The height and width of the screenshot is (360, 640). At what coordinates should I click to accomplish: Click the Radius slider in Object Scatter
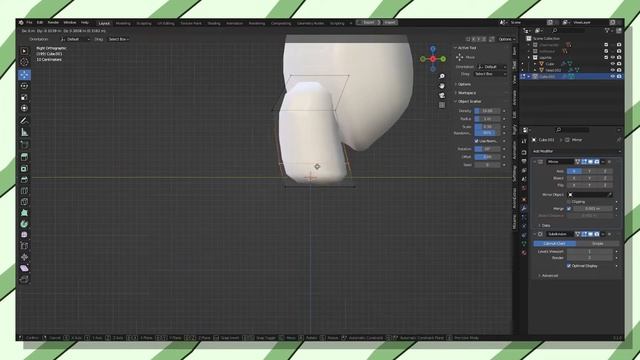(x=487, y=119)
